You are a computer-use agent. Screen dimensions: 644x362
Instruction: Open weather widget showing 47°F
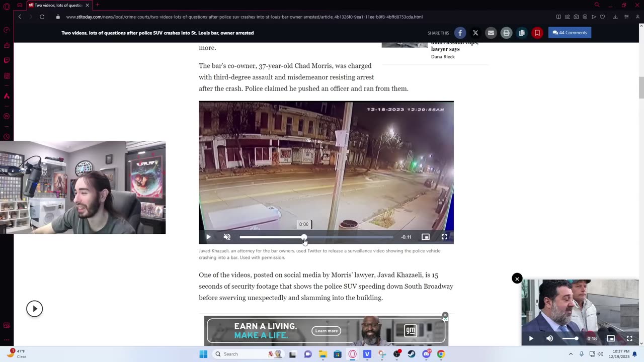coord(16,354)
